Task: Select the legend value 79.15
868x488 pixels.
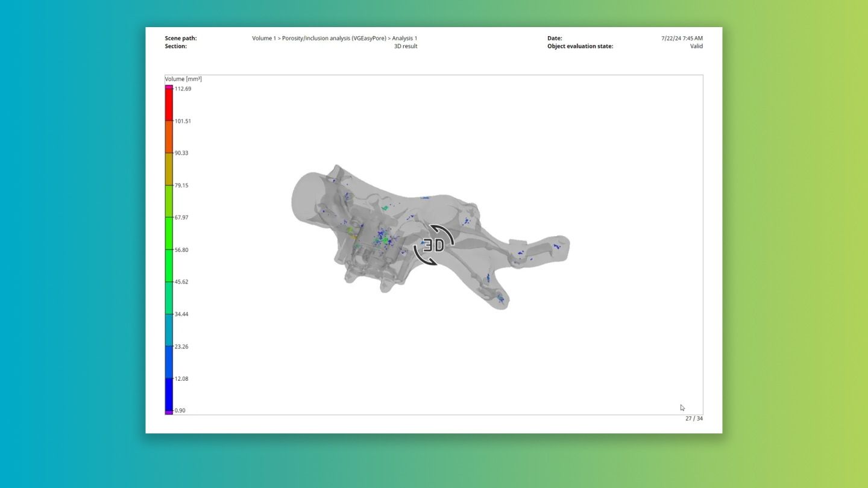Action: point(181,186)
